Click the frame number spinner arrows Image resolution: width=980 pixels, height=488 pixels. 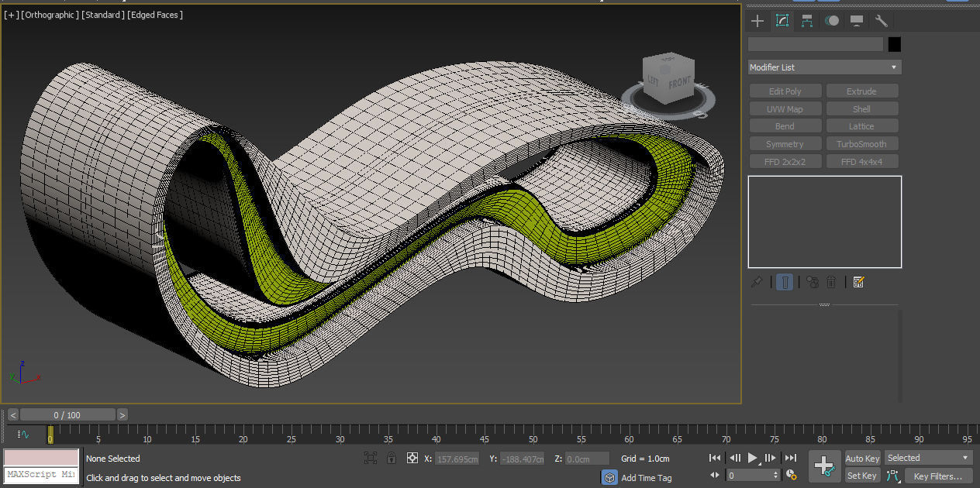click(x=776, y=476)
